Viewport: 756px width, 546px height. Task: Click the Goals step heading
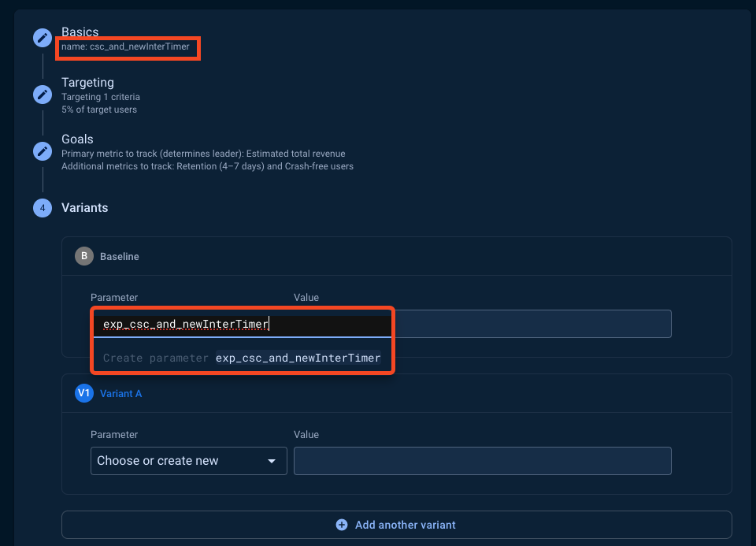[x=77, y=139]
